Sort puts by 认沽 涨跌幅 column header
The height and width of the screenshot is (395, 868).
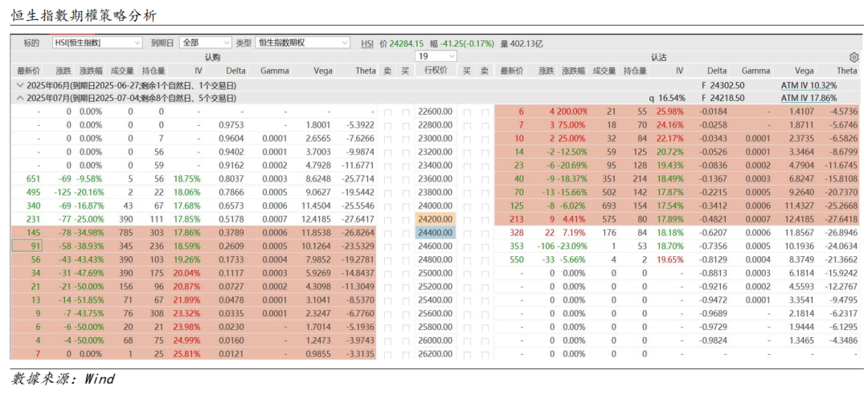[574, 71]
